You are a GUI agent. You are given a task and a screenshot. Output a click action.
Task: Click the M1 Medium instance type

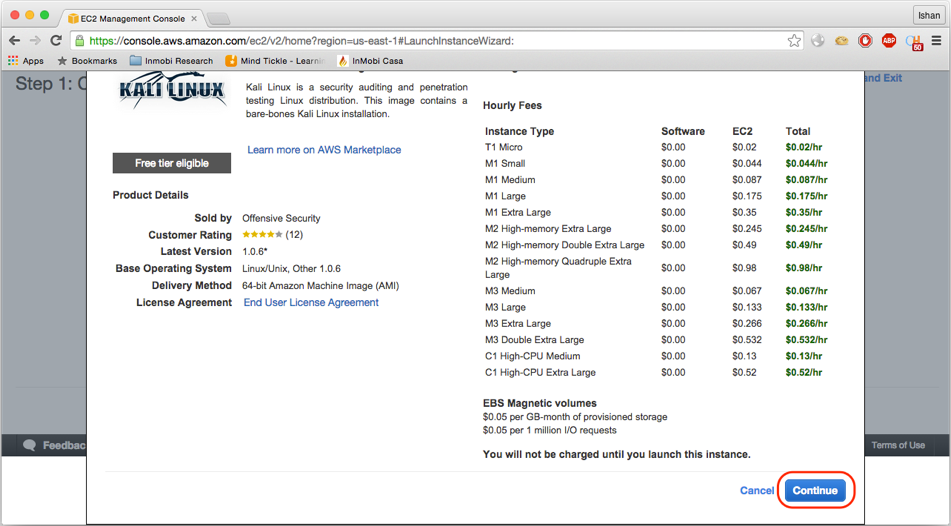click(509, 180)
